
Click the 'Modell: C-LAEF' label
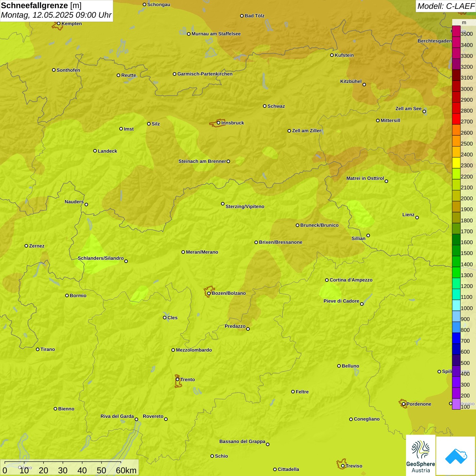[x=446, y=6]
